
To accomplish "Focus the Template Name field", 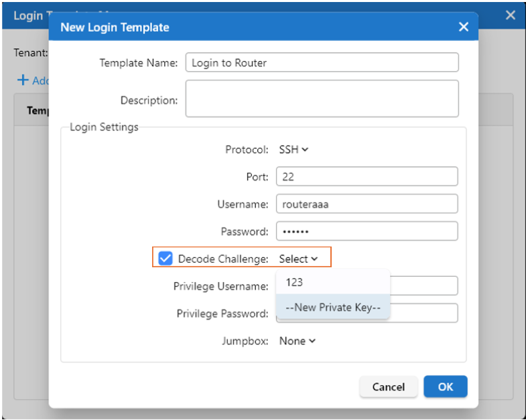I will (322, 63).
